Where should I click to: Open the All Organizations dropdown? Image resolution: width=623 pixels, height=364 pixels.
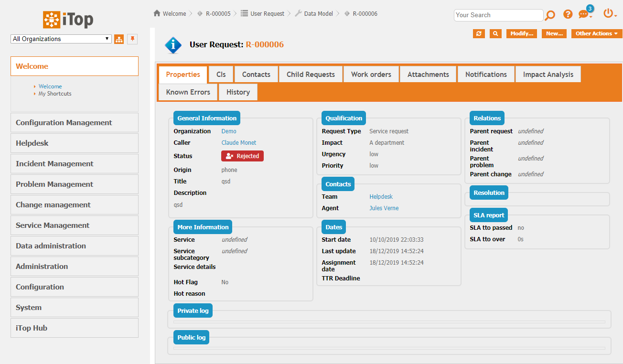(61, 39)
